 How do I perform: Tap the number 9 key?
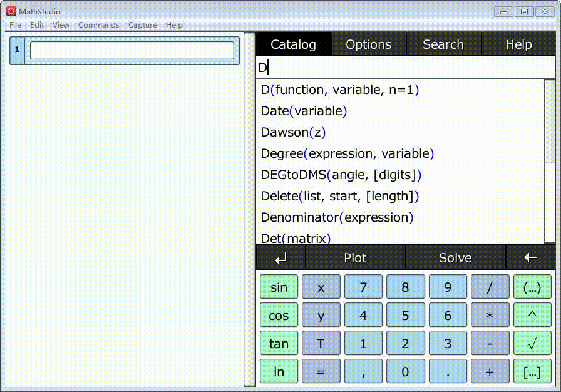coord(448,287)
